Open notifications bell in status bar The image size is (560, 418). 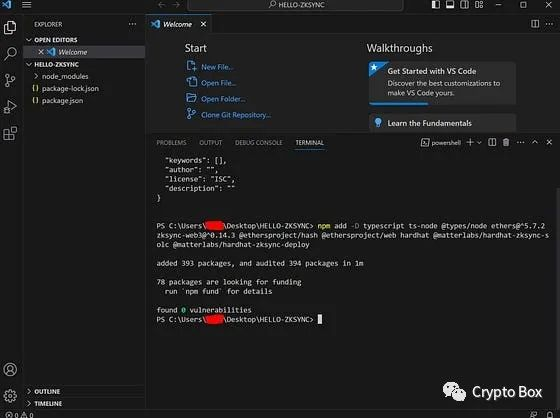[x=550, y=415]
